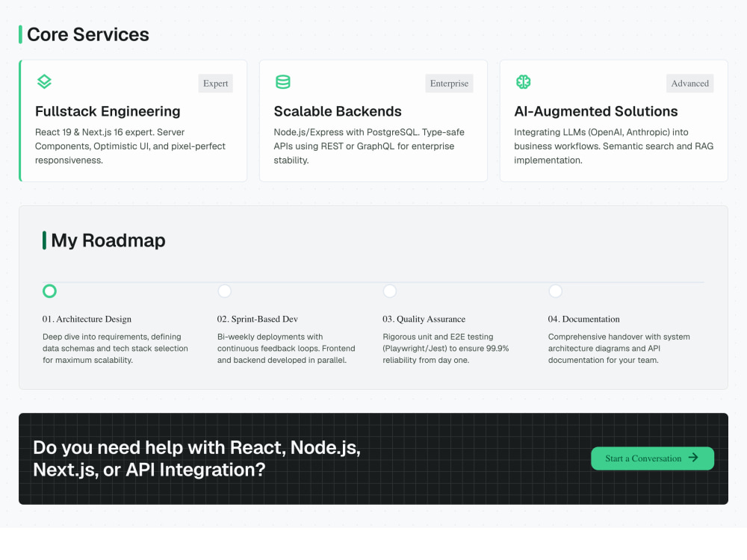Click the '04. Documentation' step title

(x=583, y=319)
